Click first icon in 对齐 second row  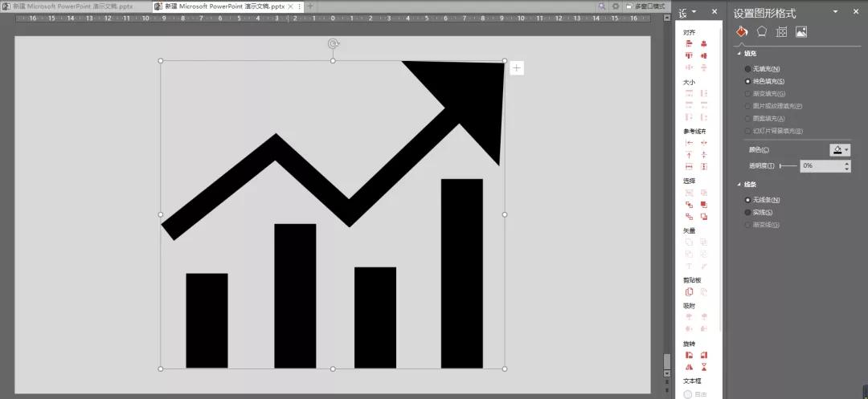[690, 56]
